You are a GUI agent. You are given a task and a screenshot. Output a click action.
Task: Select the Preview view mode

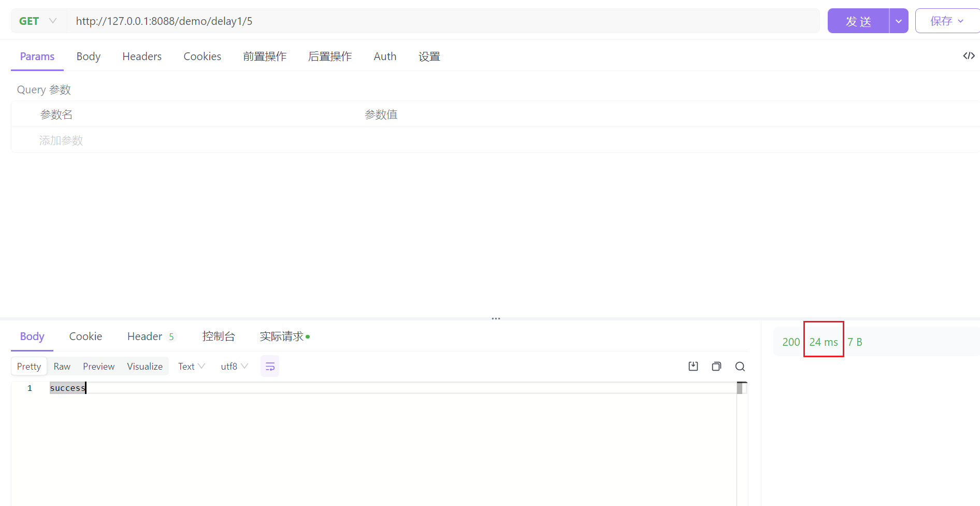[98, 367]
